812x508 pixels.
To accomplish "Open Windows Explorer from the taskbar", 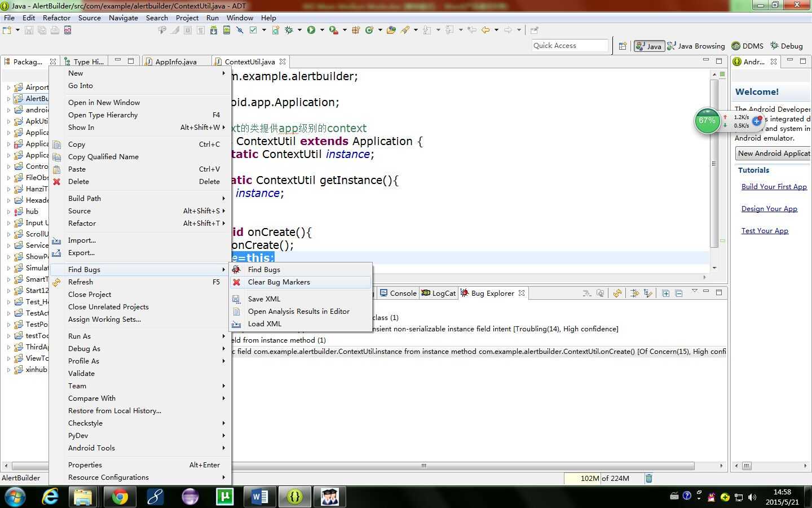I will point(83,497).
